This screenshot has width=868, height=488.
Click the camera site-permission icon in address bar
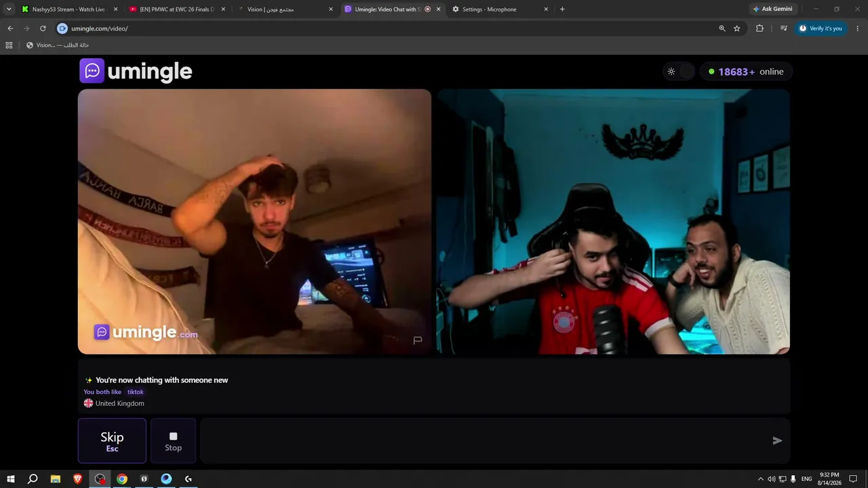62,28
